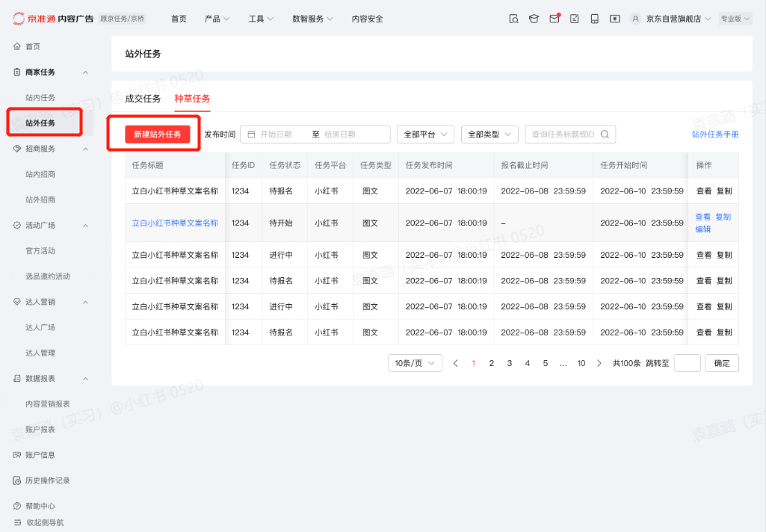Click the 新建站外任务 button
Screen dimensions: 766x532
pos(157,134)
